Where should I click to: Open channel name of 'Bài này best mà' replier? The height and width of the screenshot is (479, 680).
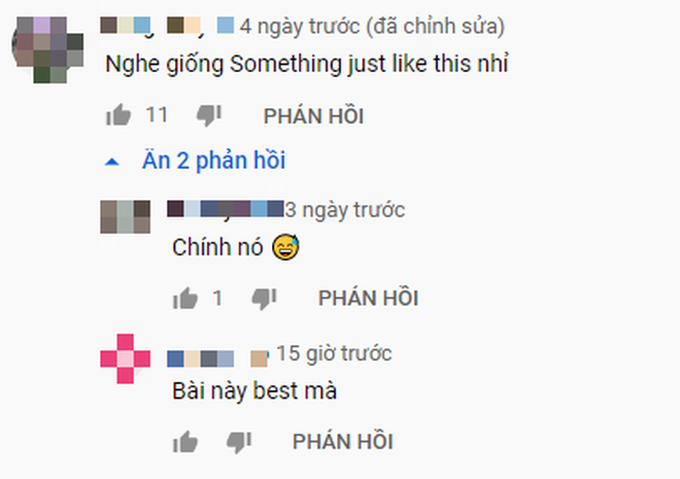click(x=218, y=358)
